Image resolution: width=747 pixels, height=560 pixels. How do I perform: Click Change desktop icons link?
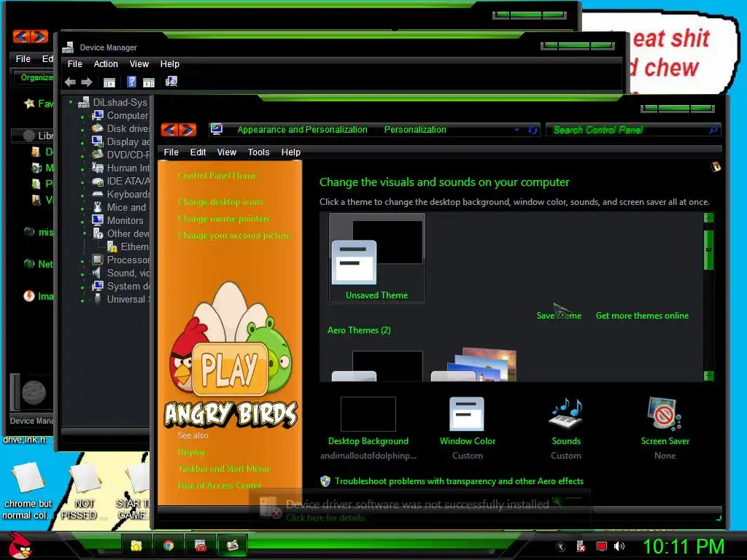pos(220,202)
